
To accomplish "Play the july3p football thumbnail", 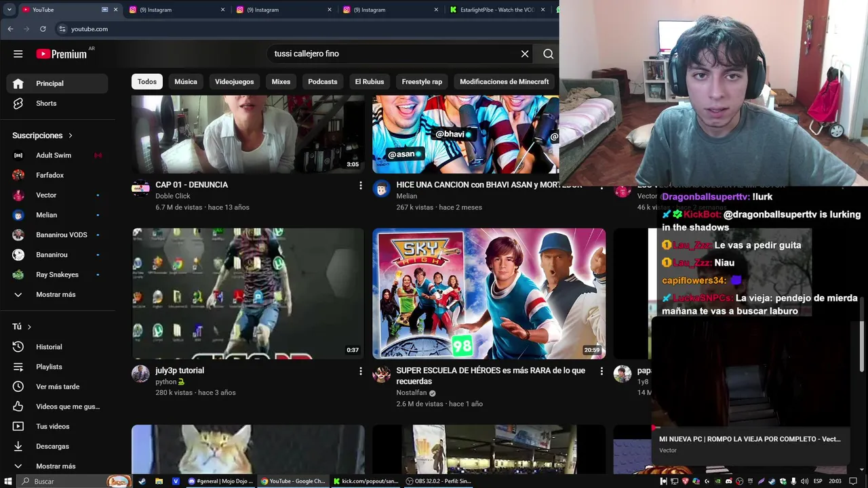I will (248, 293).
